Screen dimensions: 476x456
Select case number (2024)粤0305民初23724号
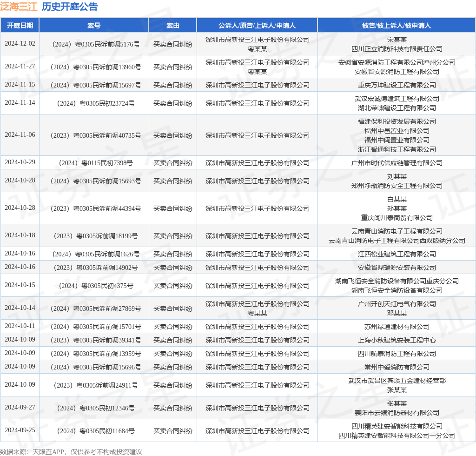pyautogui.click(x=96, y=104)
